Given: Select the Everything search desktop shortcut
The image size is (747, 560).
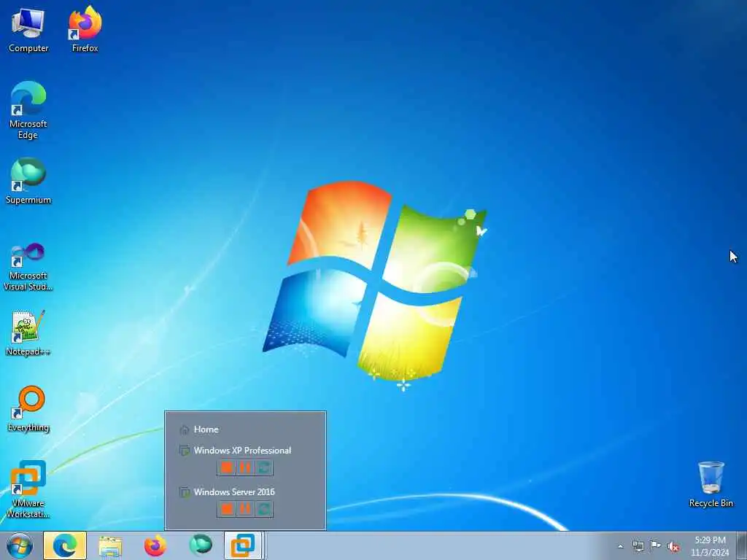Looking at the screenshot, I should click(28, 408).
